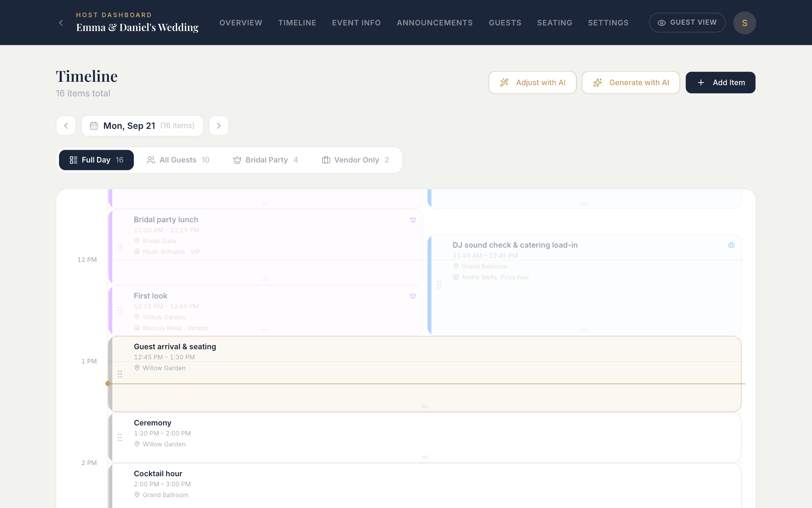Go to Announcements

[x=435, y=23]
